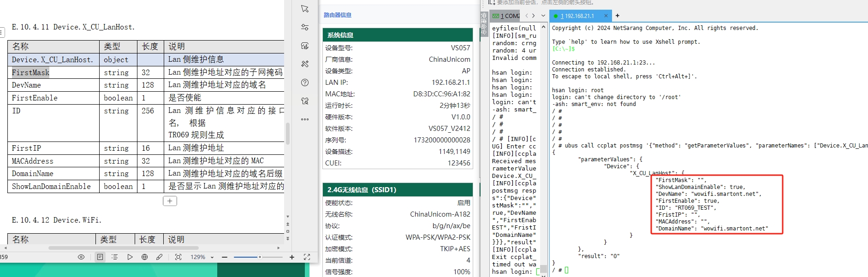Click the document vertical scrollbar thumb
The image size is (868, 277).
tap(288, 134)
